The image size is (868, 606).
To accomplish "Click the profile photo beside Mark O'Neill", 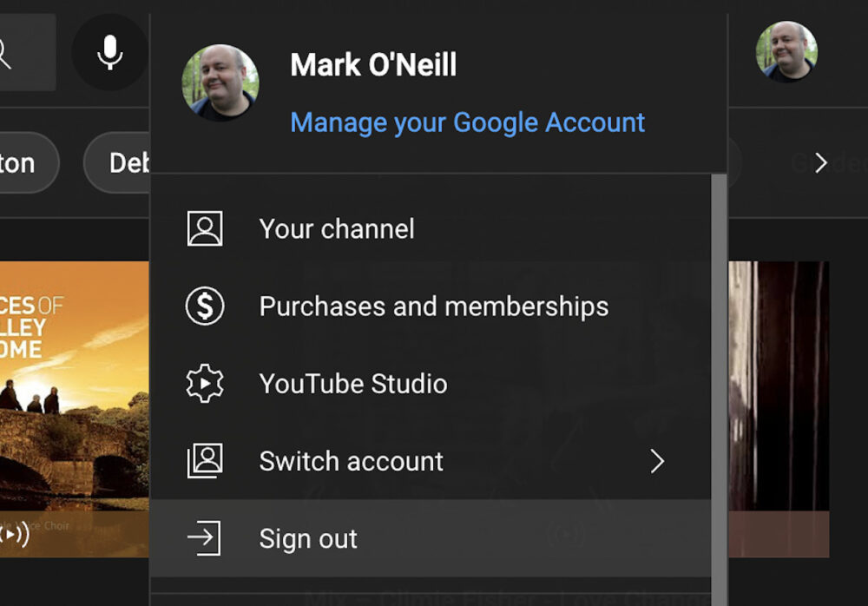I will coord(220,82).
